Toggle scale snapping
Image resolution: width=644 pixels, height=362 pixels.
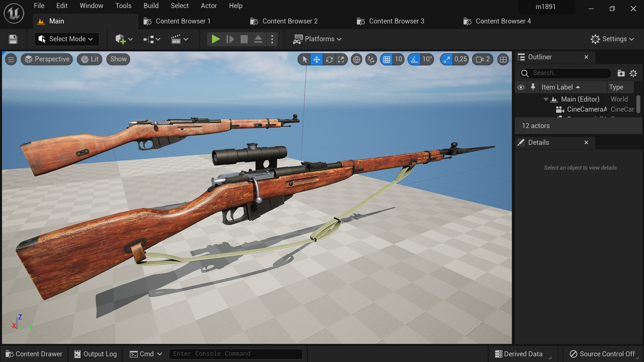click(x=447, y=59)
